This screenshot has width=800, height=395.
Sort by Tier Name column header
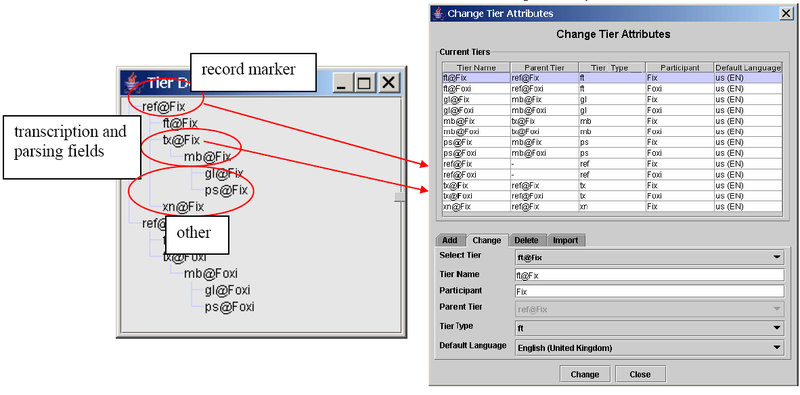476,67
